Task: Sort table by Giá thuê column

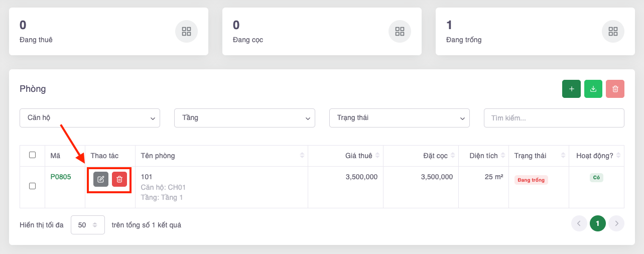Action: [x=358, y=156]
